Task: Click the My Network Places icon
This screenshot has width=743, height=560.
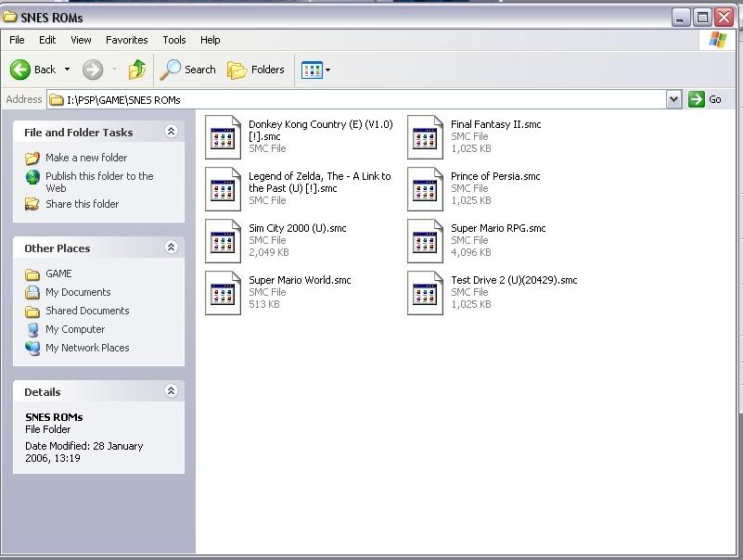Action: point(32,349)
